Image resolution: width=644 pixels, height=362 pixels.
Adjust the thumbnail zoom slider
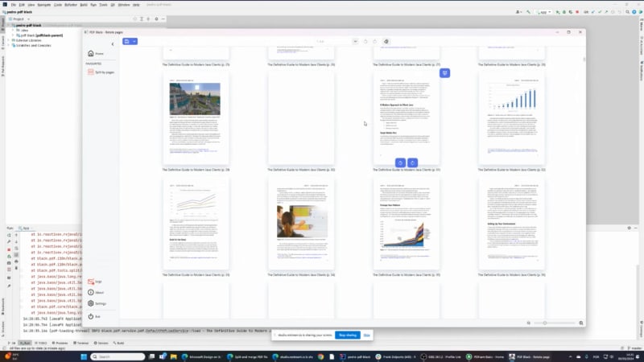546,323
